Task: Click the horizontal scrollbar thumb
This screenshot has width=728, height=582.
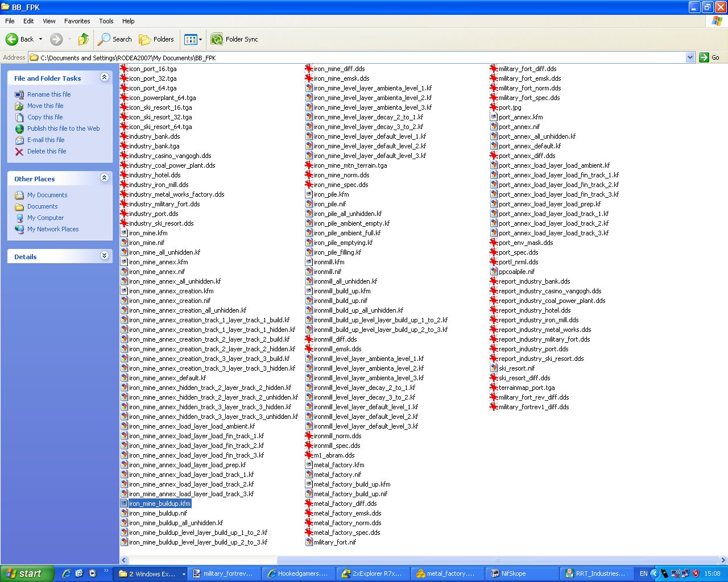Action: (x=497, y=560)
